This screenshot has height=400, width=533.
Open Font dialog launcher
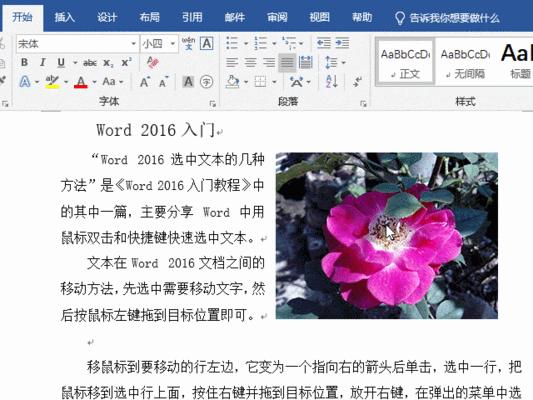(x=213, y=104)
